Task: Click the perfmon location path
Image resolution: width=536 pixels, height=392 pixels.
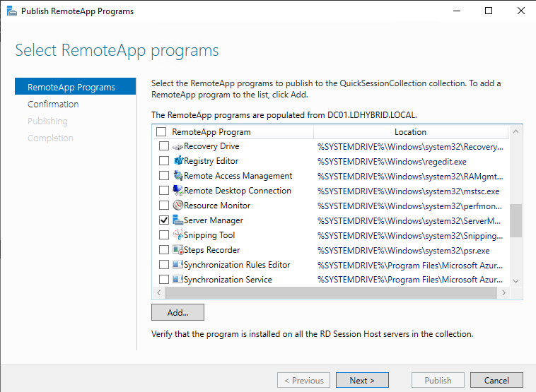Action: pyautogui.click(x=410, y=206)
